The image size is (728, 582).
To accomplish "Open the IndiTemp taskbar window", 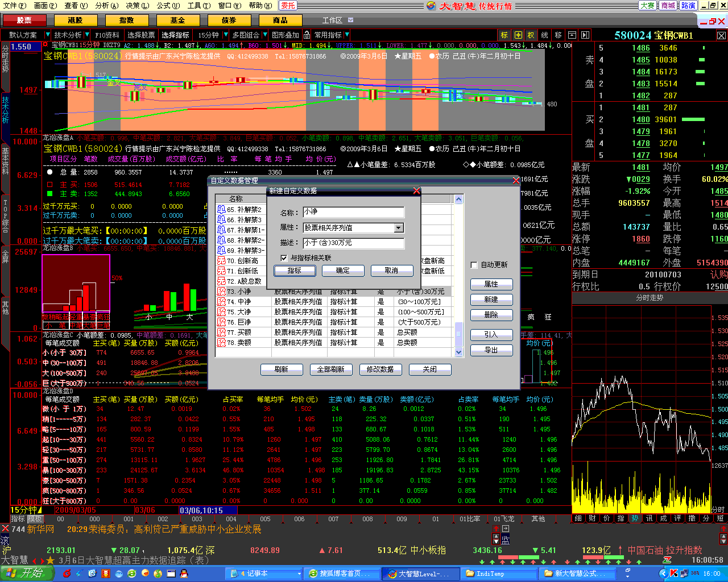I will coord(498,573).
